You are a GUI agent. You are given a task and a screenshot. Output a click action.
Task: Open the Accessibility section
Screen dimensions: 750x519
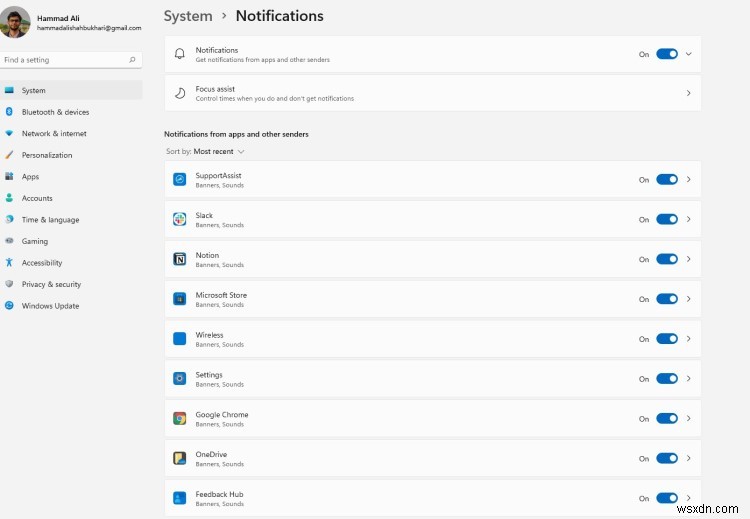pyautogui.click(x=71, y=263)
